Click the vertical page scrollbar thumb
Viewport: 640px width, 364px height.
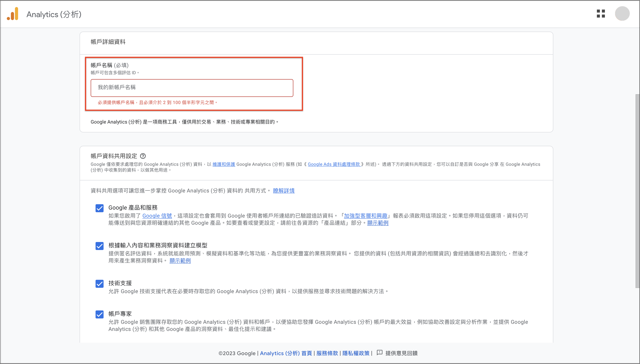point(638,191)
